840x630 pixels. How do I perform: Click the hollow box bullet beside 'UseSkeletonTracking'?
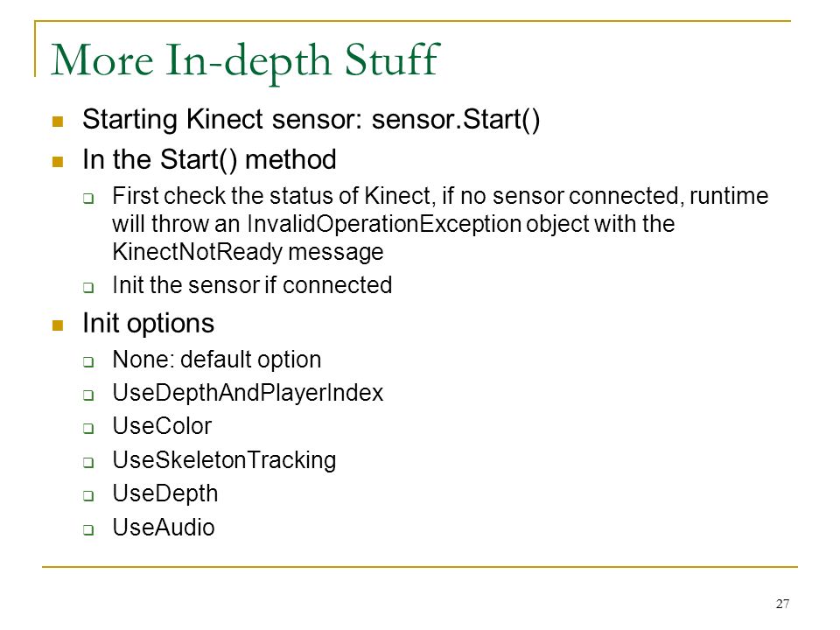click(x=88, y=462)
